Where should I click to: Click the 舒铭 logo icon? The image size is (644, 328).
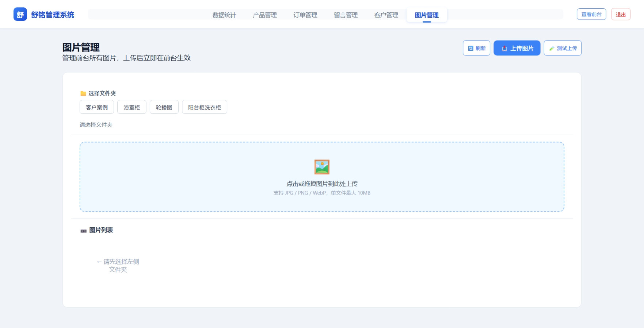click(x=20, y=15)
